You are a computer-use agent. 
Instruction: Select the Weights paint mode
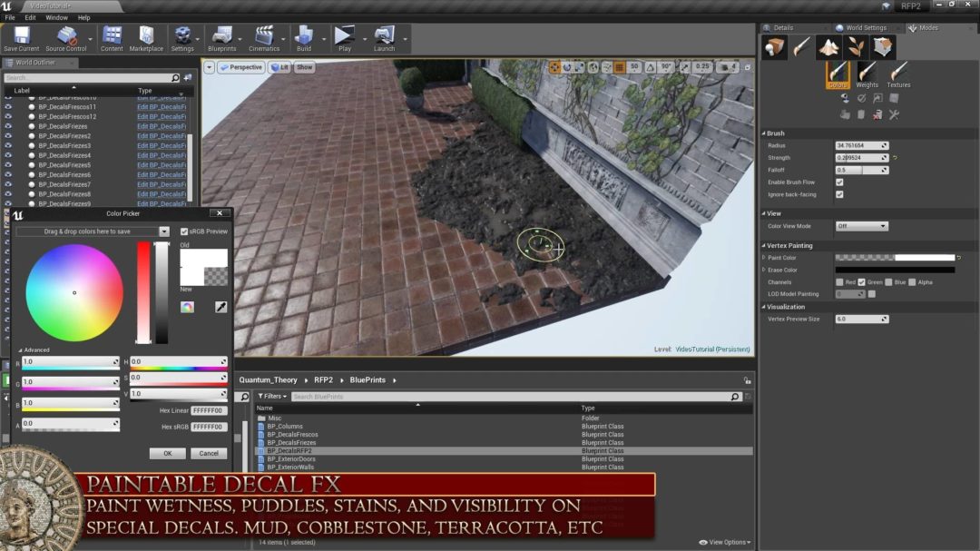click(x=867, y=75)
